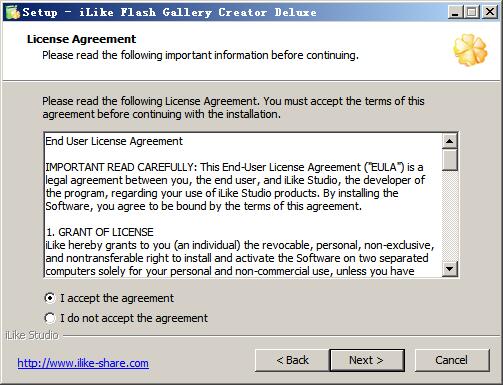503x385 pixels.
Task: Click the license text scroll down arrow
Action: tap(450, 269)
